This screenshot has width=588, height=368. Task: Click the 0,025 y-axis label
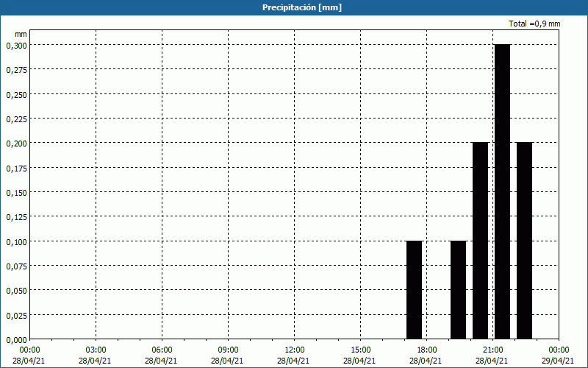[16, 316]
